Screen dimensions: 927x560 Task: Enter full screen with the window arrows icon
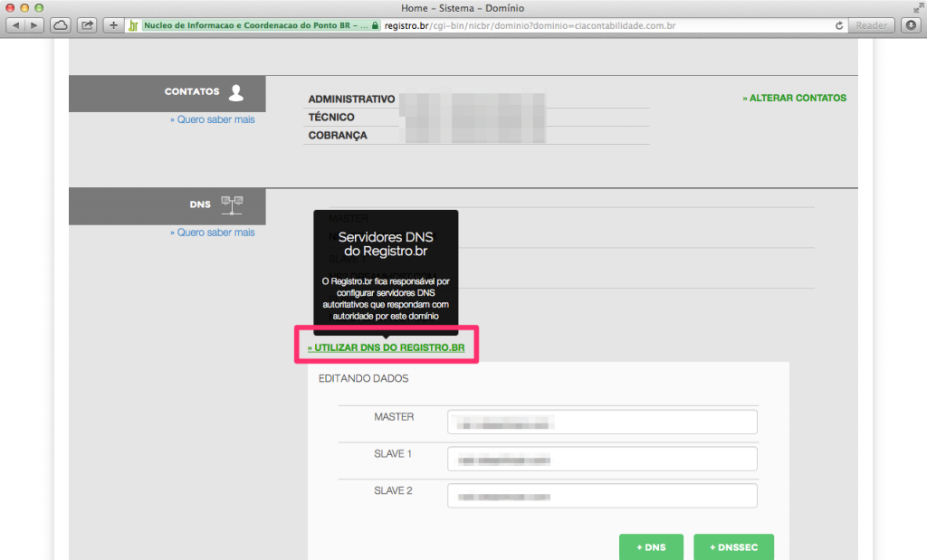918,7
